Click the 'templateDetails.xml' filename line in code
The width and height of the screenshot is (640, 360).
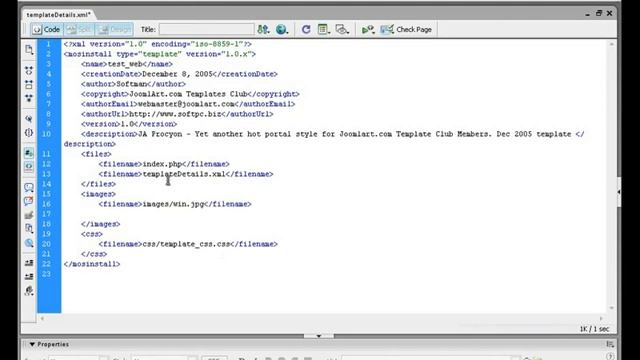coord(186,174)
